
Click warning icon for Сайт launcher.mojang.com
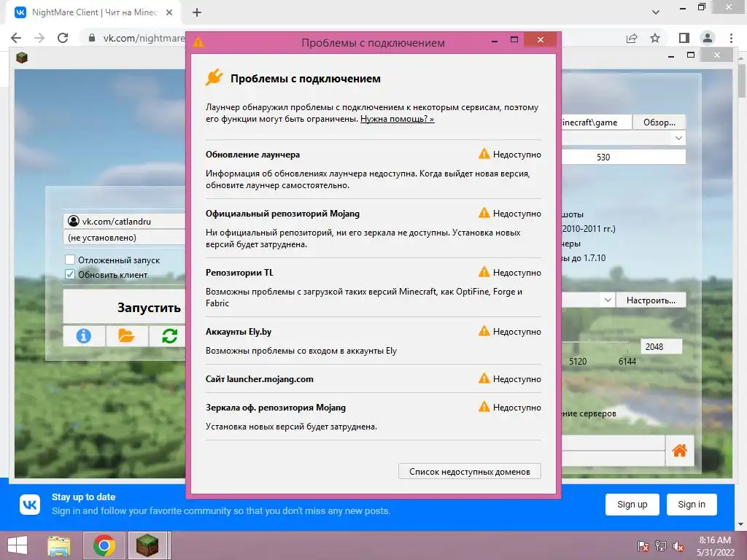coord(484,378)
